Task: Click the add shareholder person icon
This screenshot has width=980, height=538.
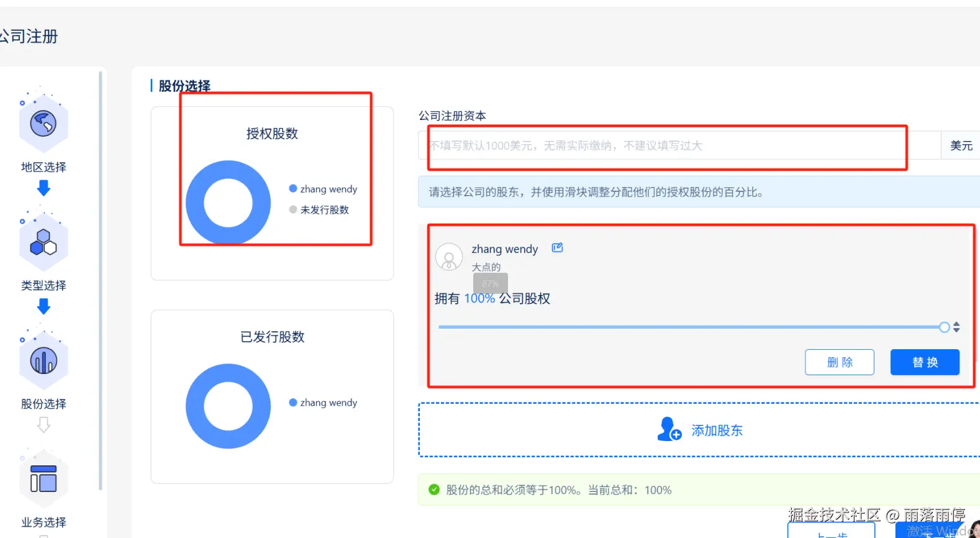Action: 669,429
